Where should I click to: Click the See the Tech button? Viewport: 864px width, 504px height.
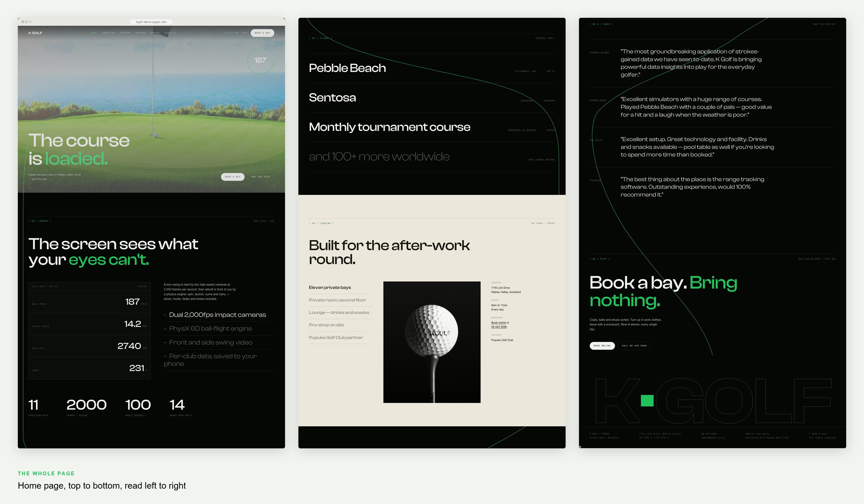[x=261, y=177]
